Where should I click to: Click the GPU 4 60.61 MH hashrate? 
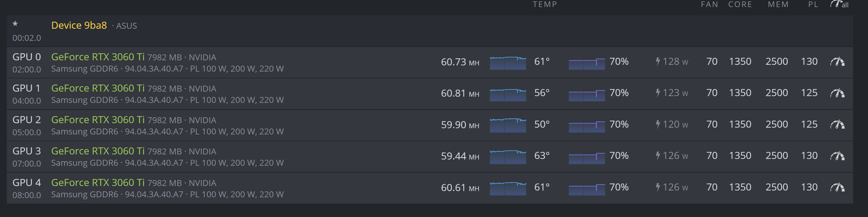[460, 187]
